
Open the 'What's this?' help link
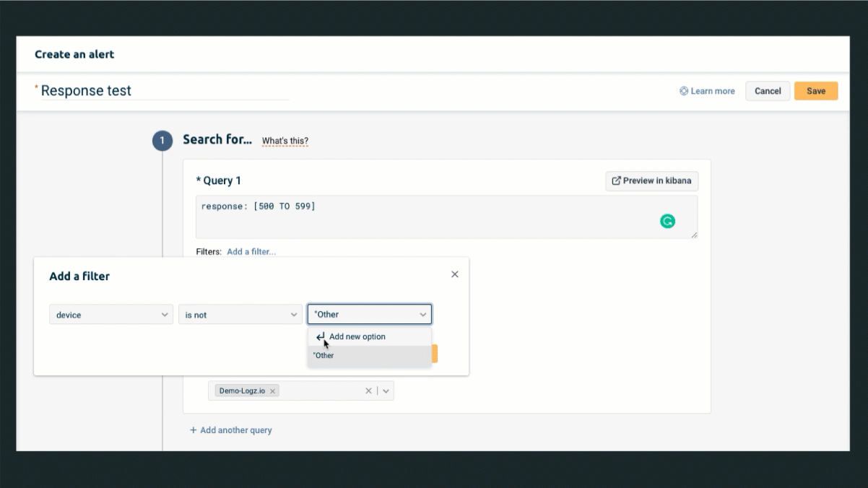tap(285, 141)
